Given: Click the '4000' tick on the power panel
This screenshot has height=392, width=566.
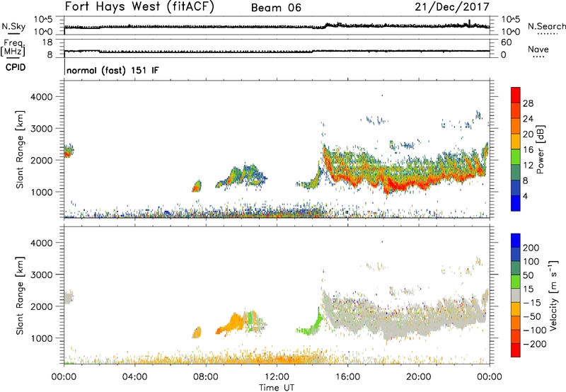Looking at the screenshot, I should coord(41,97).
